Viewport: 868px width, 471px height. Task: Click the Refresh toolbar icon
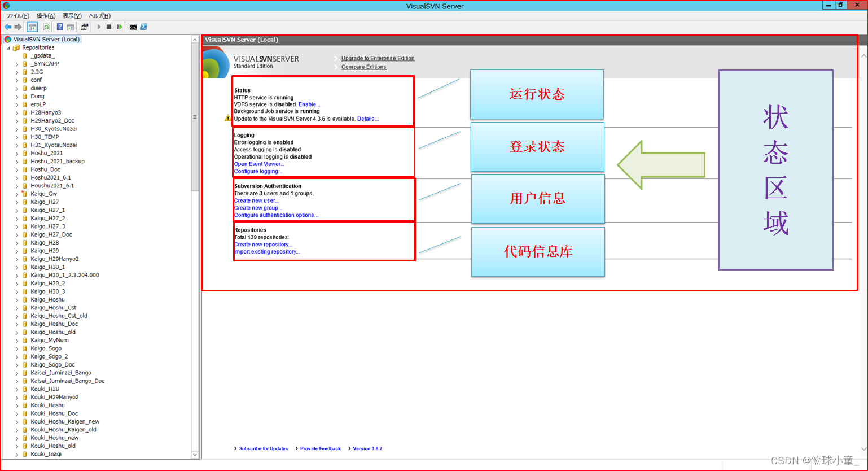point(46,27)
